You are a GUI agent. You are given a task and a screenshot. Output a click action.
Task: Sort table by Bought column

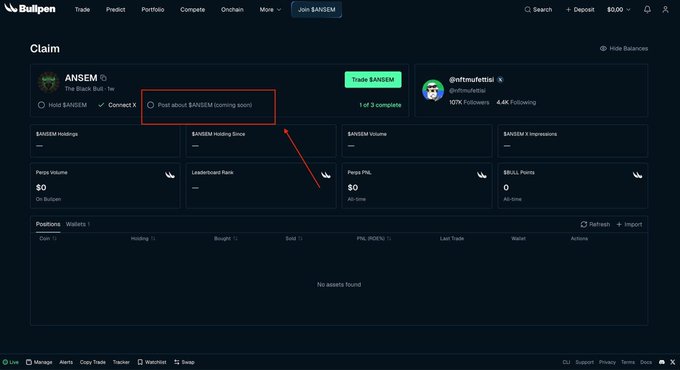tap(226, 239)
